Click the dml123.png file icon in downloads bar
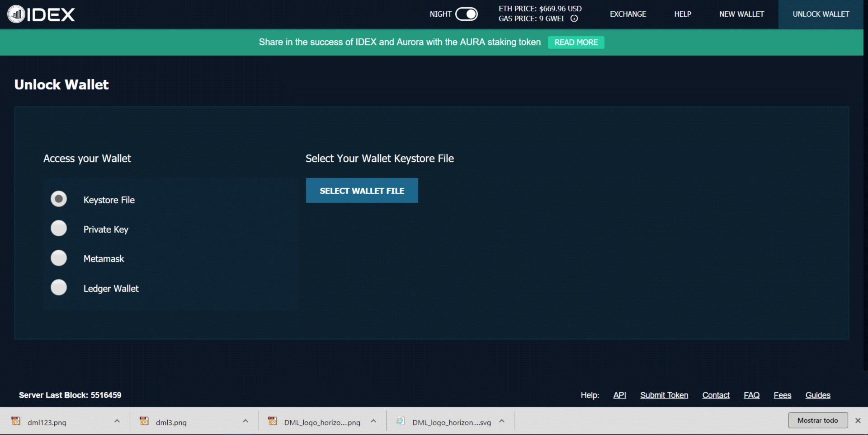Image resolution: width=868 pixels, height=435 pixels. point(16,421)
